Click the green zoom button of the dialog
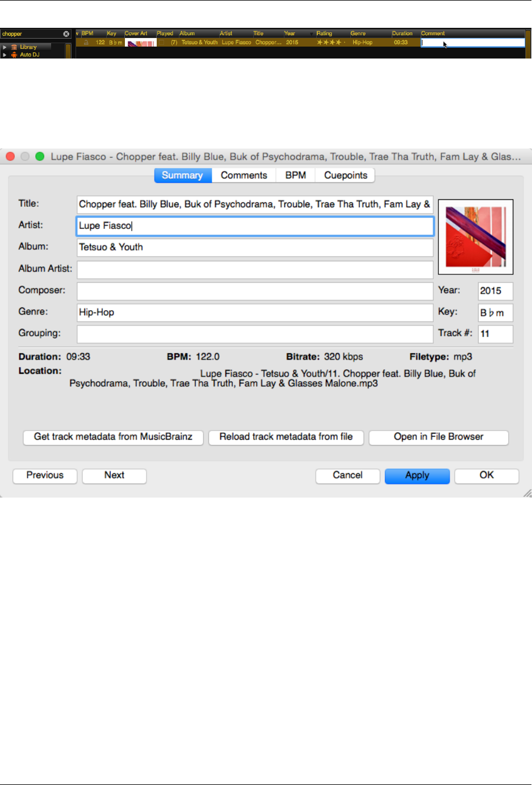Image resolution: width=532 pixels, height=785 pixels. click(x=40, y=156)
